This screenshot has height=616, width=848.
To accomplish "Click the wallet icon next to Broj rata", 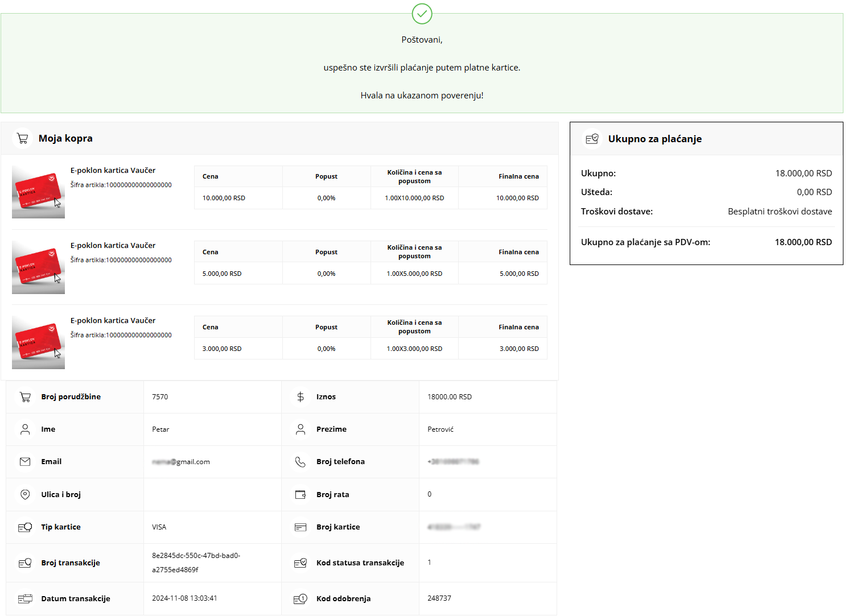I will pyautogui.click(x=300, y=495).
